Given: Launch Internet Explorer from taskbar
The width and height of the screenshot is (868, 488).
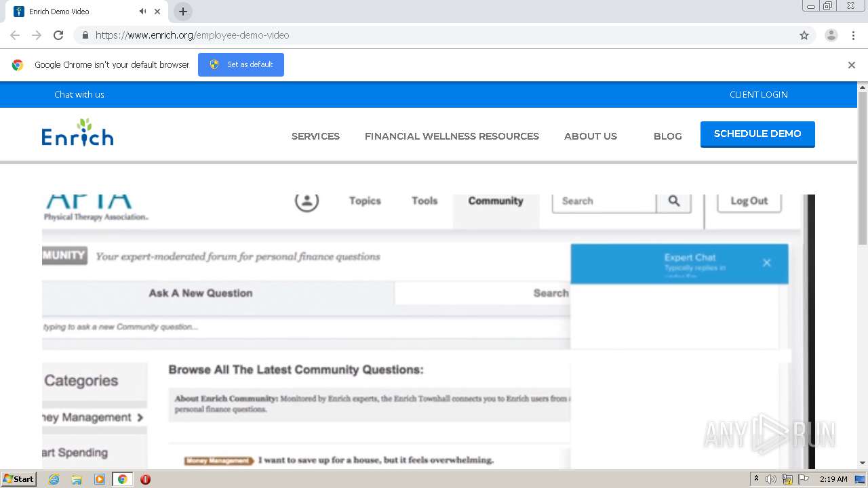Looking at the screenshot, I should pyautogui.click(x=54, y=479).
